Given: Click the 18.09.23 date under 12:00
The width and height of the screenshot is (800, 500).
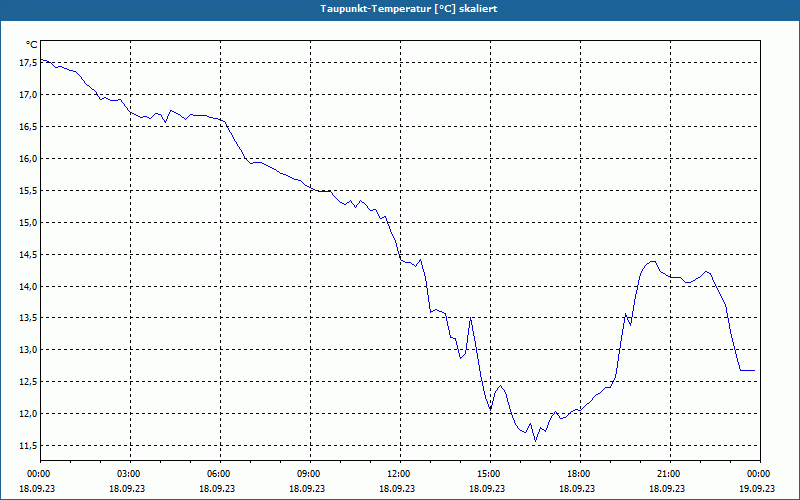Looking at the screenshot, I should point(397,488).
